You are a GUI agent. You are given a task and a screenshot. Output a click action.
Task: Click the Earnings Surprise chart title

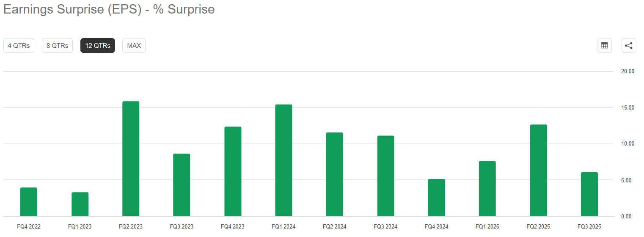(109, 9)
